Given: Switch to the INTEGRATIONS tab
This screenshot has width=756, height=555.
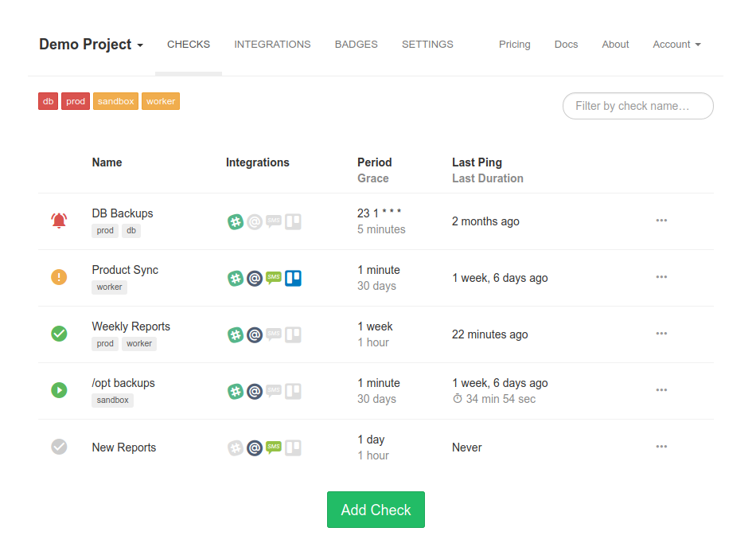Looking at the screenshot, I should point(272,45).
